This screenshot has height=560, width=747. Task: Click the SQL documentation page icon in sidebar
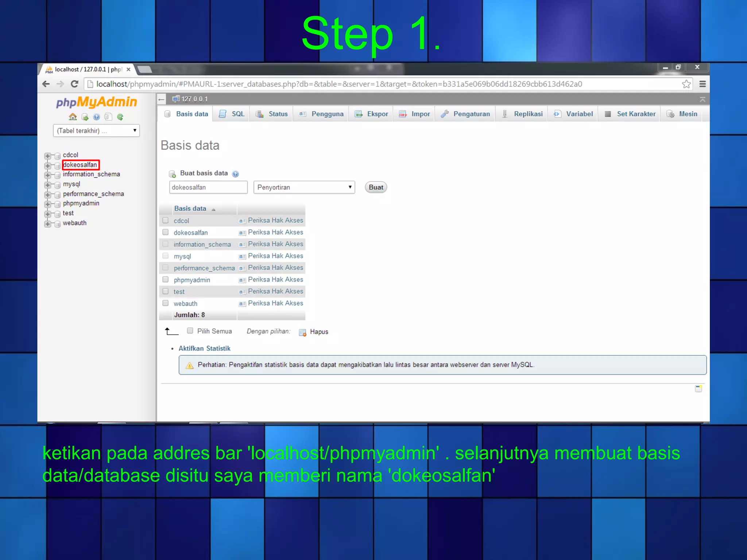(108, 117)
